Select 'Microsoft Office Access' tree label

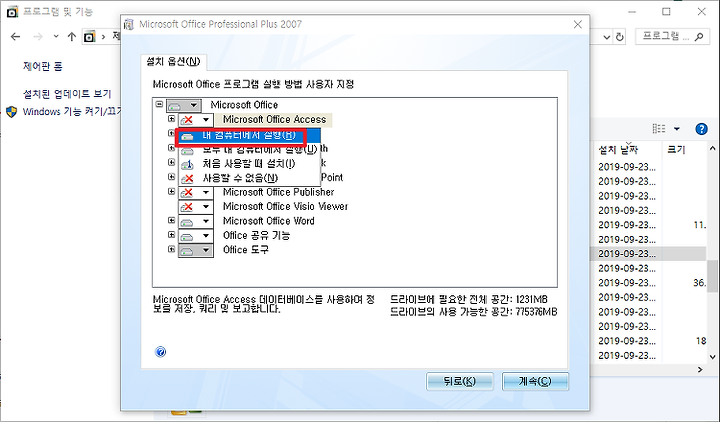[274, 119]
